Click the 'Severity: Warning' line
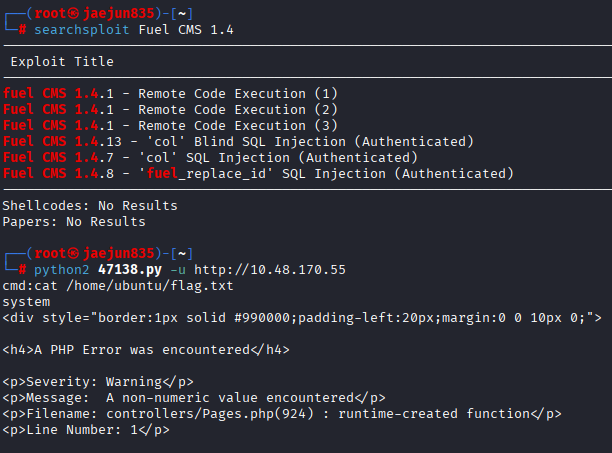612x453 pixels. click(98, 382)
